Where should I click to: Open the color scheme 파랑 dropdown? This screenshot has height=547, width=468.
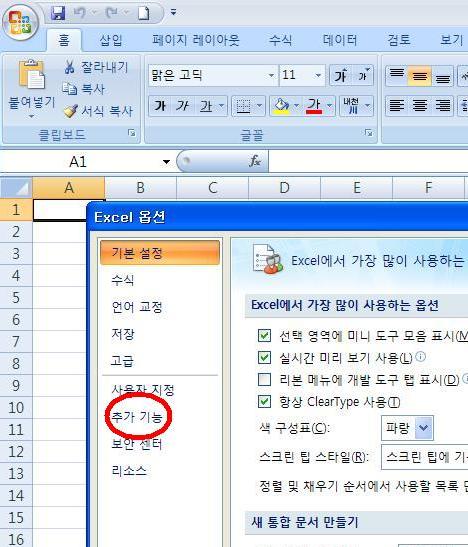(x=423, y=427)
